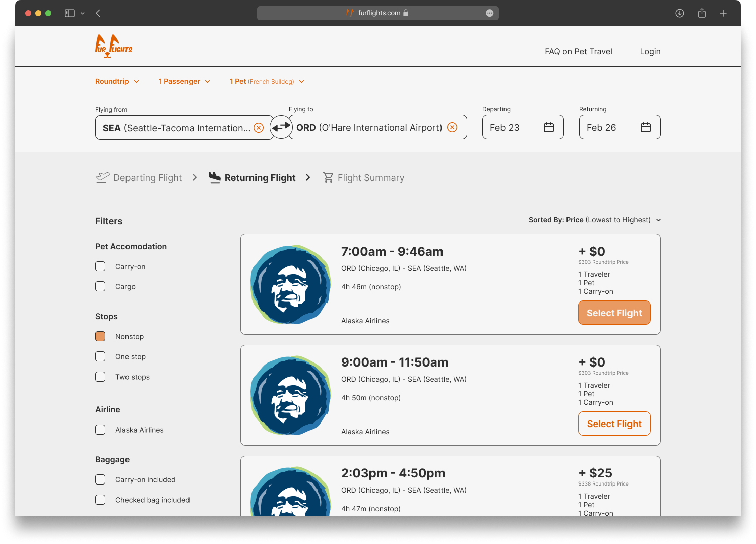Click the Fur Flights logo

pyautogui.click(x=113, y=46)
